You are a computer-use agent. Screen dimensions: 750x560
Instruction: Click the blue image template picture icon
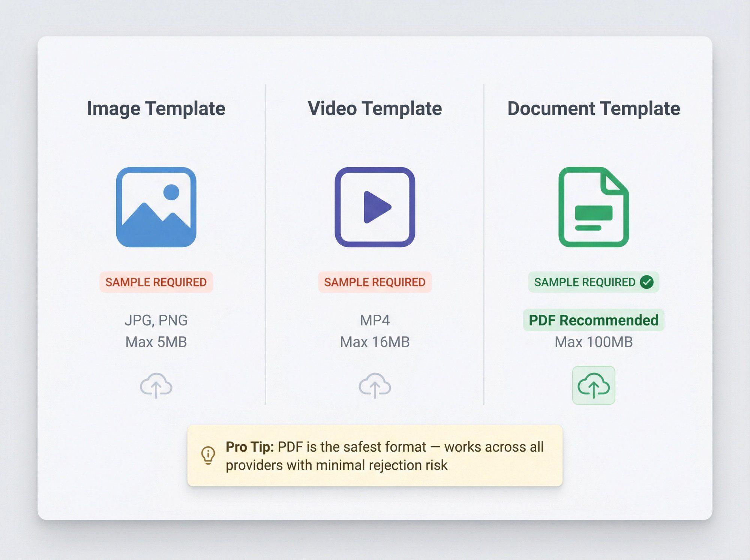point(156,207)
